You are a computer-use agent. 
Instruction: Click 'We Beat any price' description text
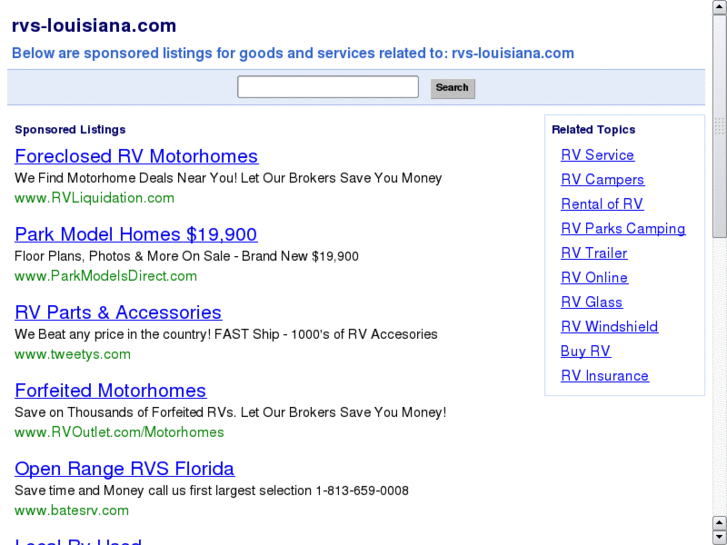pyautogui.click(x=226, y=334)
